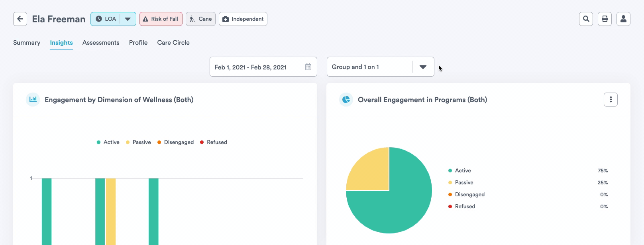Open the user profile icon
This screenshot has height=245, width=644.
(623, 19)
